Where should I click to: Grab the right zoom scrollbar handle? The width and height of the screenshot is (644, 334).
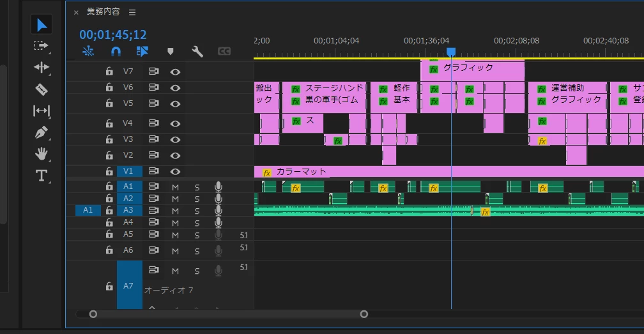(364, 314)
